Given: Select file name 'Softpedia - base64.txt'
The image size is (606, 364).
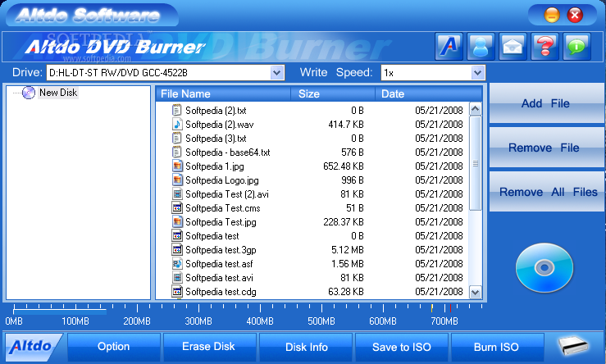Looking at the screenshot, I should coord(228,152).
